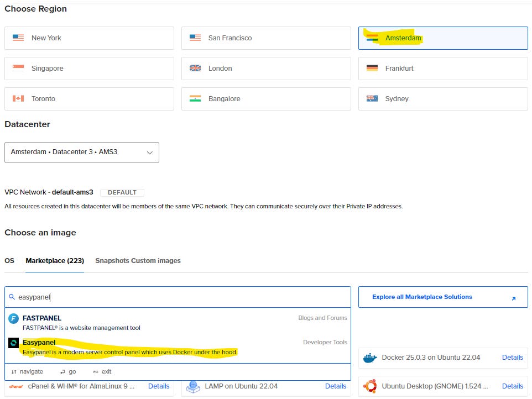Select the FASTPANEL search result

(178, 323)
